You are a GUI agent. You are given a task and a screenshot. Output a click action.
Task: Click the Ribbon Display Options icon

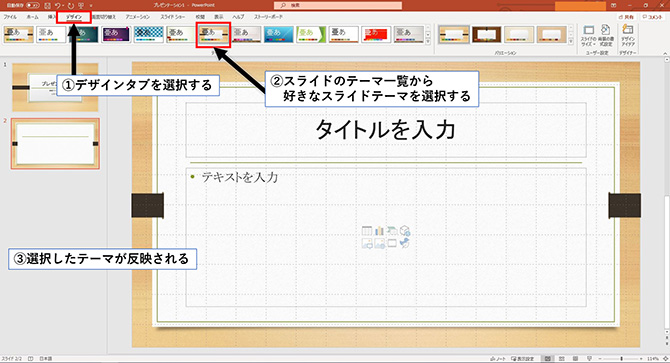[614, 6]
